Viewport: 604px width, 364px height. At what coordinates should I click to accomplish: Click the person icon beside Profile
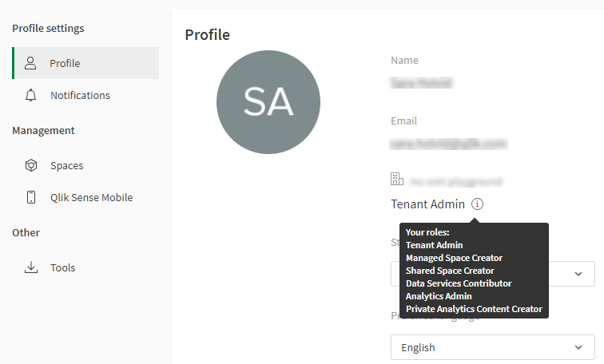point(31,63)
